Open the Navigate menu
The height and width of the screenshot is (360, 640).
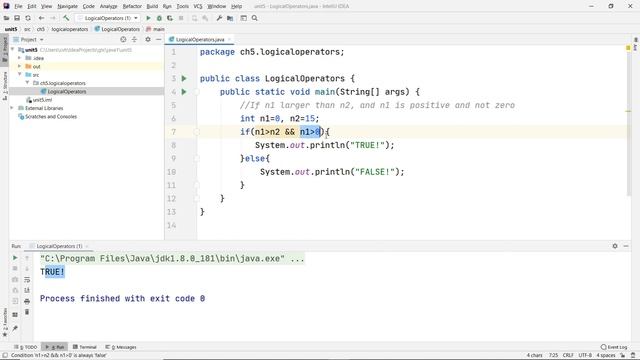(x=67, y=6)
